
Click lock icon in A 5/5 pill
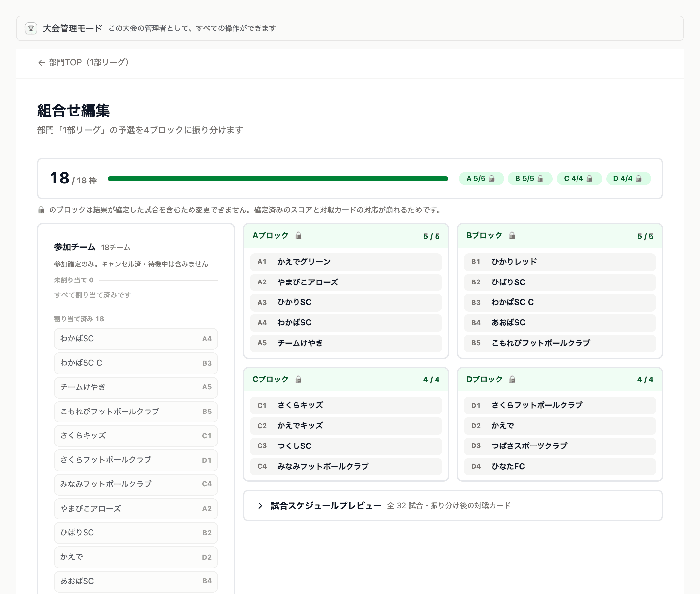[x=491, y=178]
